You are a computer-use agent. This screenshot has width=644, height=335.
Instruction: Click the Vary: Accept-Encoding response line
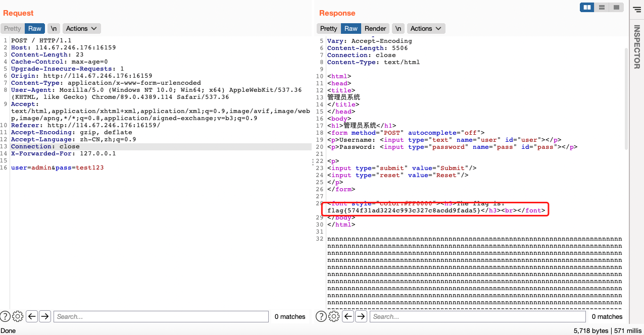[x=369, y=41]
